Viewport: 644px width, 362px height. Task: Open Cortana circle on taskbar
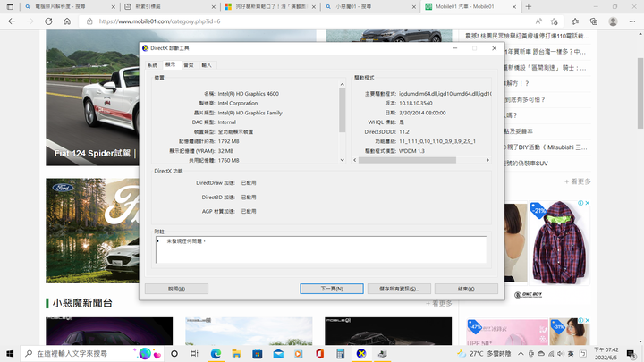tap(174, 353)
